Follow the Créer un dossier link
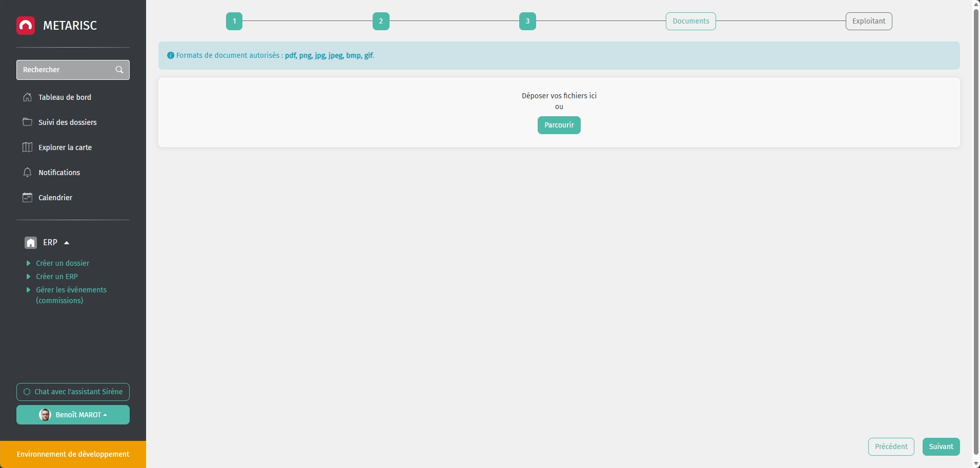The height and width of the screenshot is (468, 980). (63, 263)
